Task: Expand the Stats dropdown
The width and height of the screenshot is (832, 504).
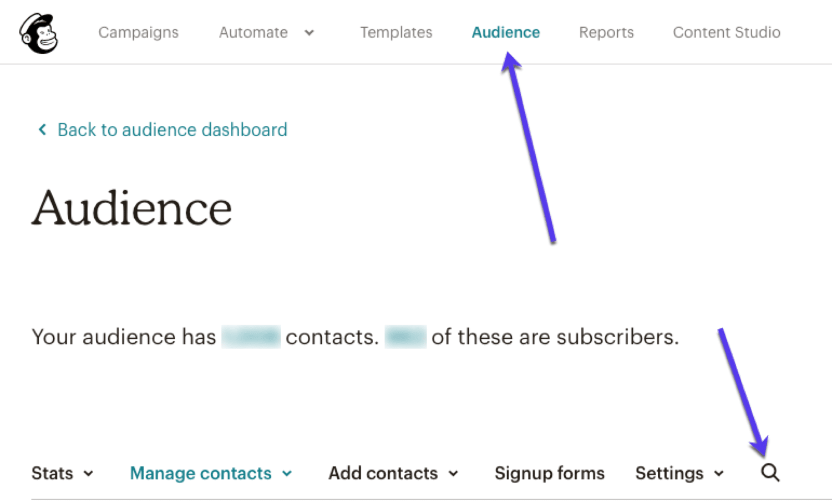Action: coord(88,474)
